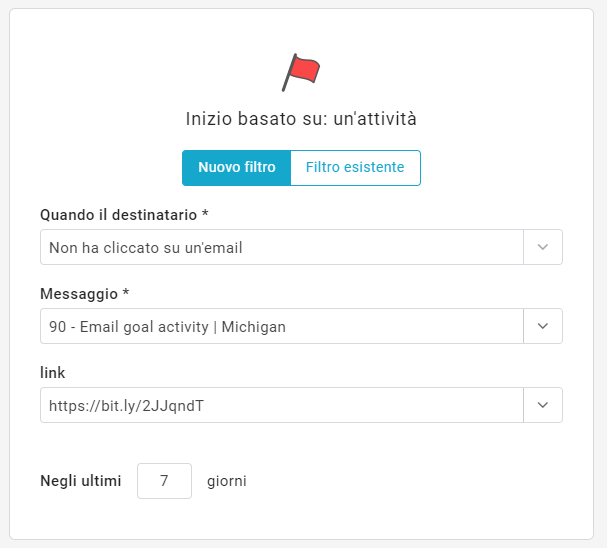607x548 pixels.
Task: Click the "link" field label
Action: pyautogui.click(x=53, y=373)
